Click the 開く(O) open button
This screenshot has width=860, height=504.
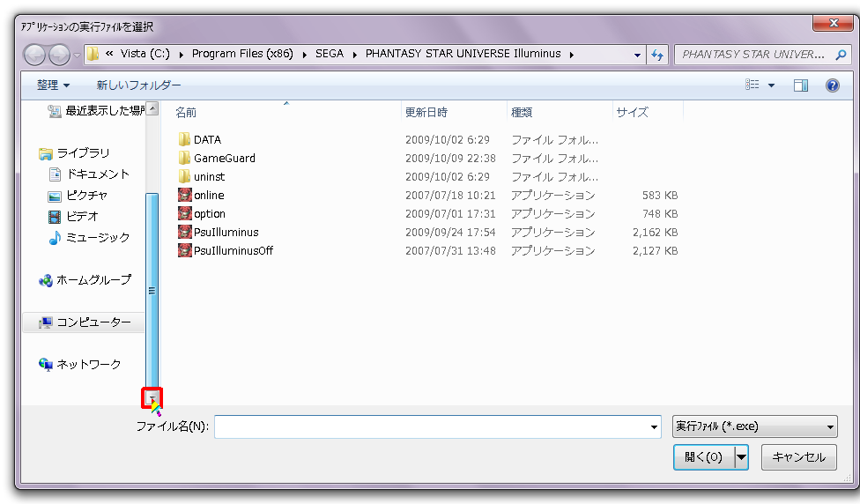(704, 456)
